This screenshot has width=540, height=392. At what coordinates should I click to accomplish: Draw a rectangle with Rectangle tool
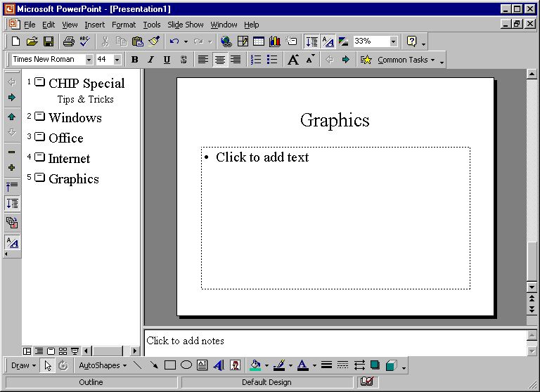coord(170,365)
